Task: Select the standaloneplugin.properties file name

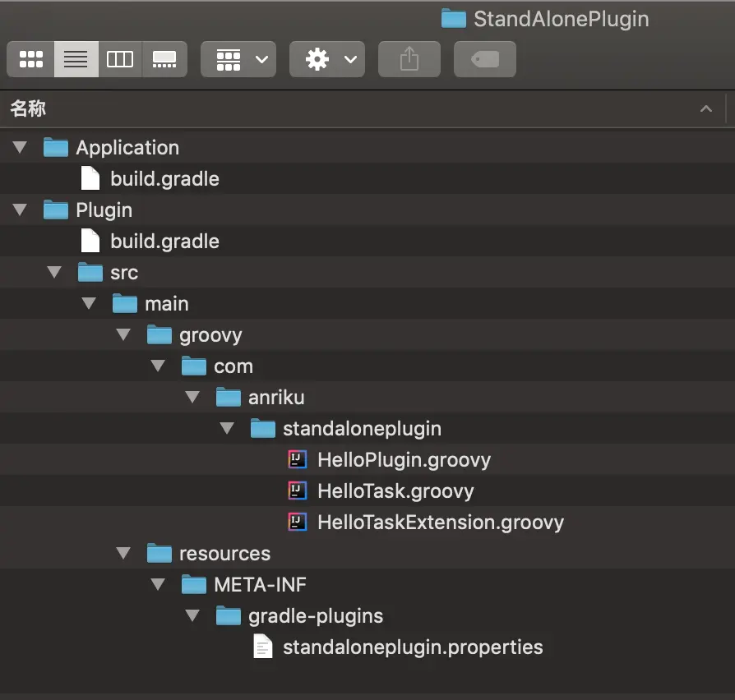Action: [413, 647]
